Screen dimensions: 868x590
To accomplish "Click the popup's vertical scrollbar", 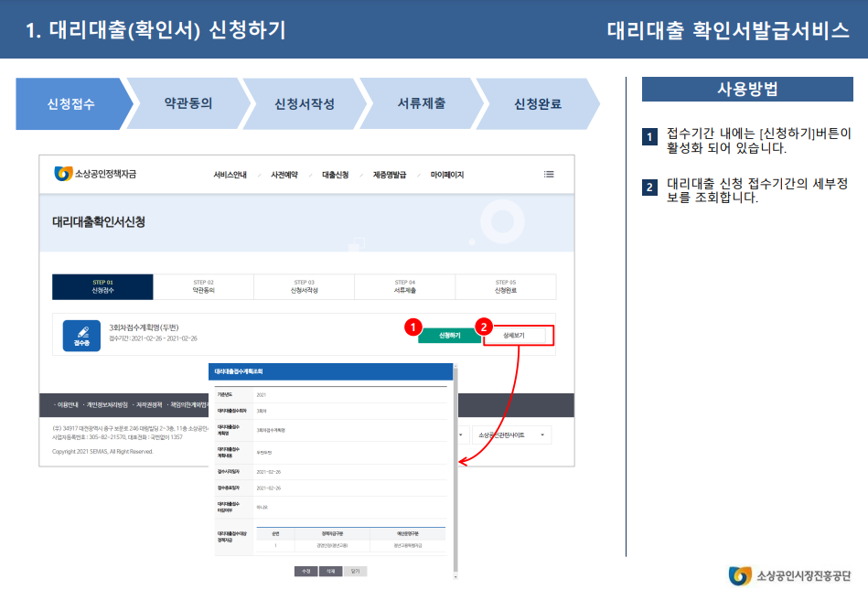I will [455, 470].
